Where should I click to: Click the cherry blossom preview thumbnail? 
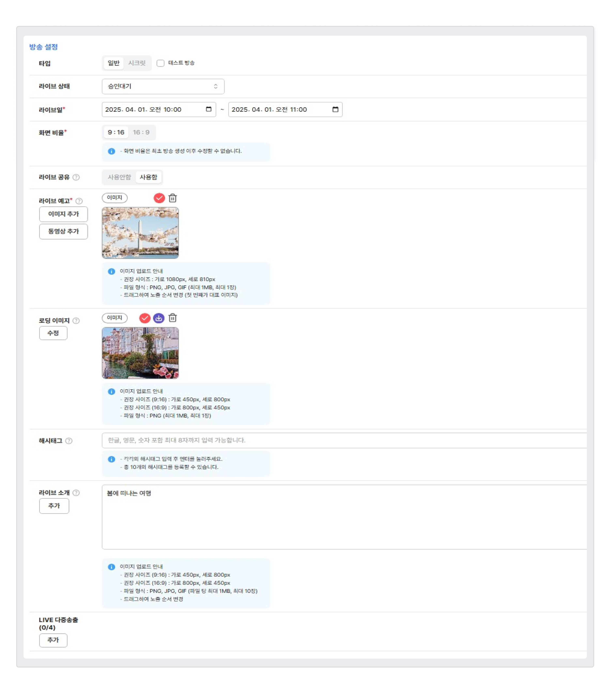coord(140,233)
